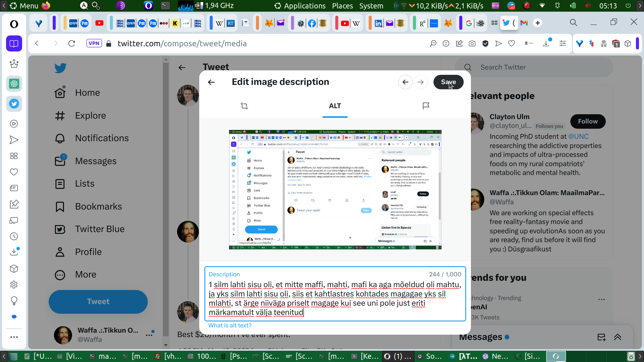
Task: Open the content warning flag tab
Action: [x=426, y=106]
